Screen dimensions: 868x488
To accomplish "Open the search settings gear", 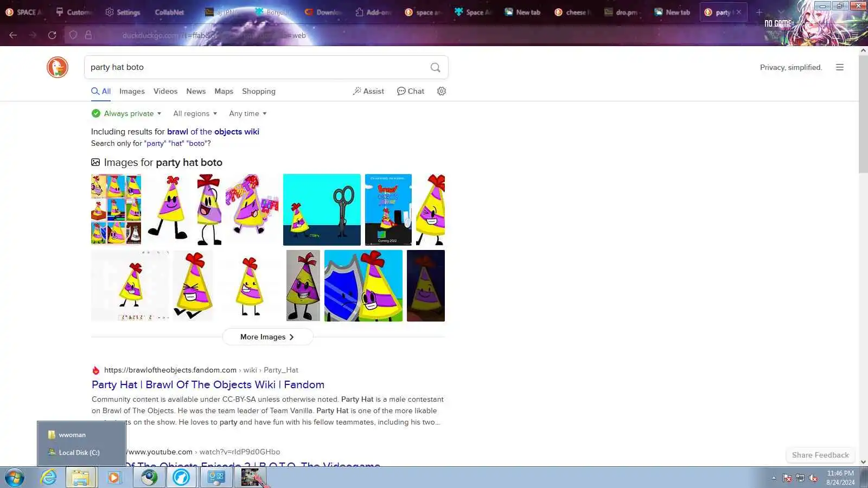I will tap(442, 91).
